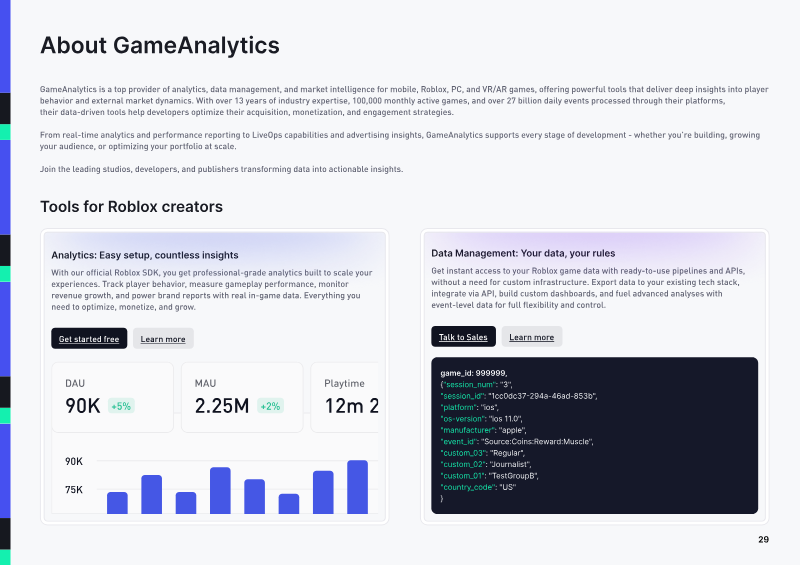Click the +2% badge next to MAU
The width and height of the screenshot is (800, 565).
tap(270, 406)
